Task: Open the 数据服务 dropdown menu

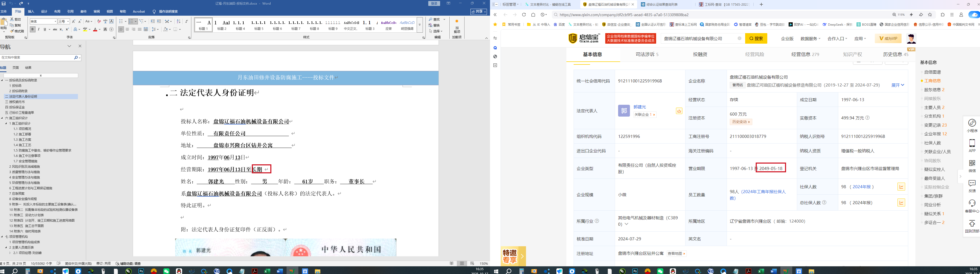Action: pos(810,39)
